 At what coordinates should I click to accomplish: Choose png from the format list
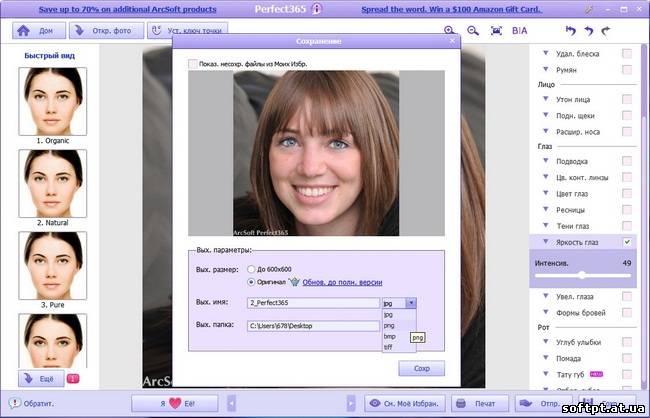[399, 326]
